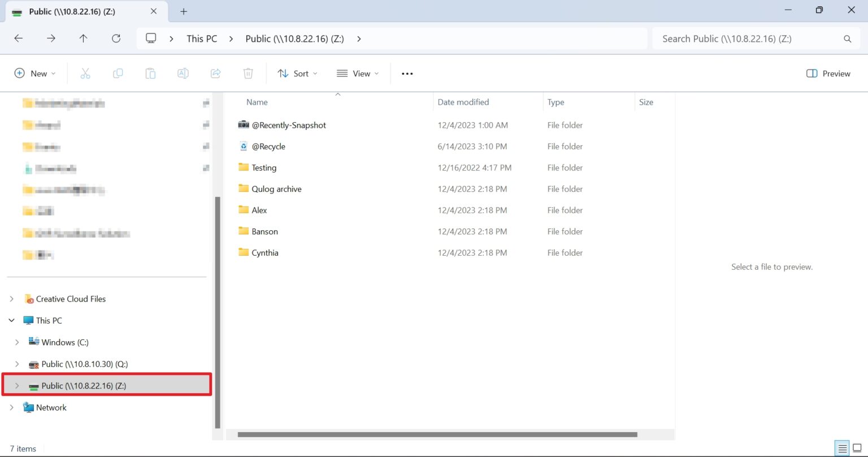
Task: Go up one folder level
Action: (x=84, y=38)
